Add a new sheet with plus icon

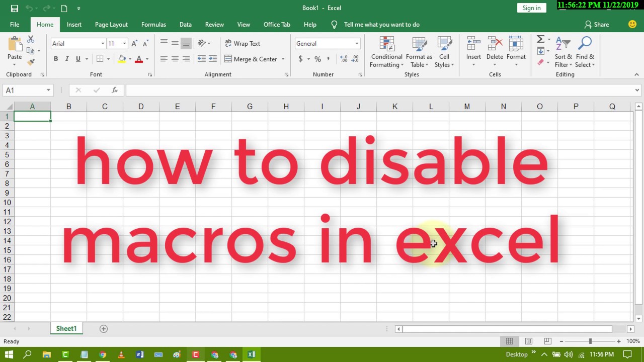(x=104, y=329)
